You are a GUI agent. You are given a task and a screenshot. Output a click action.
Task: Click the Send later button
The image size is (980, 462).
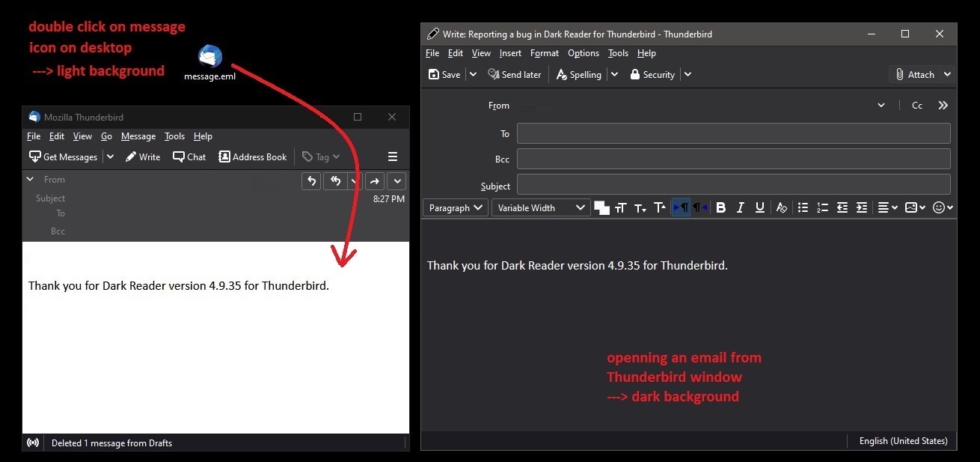tap(515, 74)
